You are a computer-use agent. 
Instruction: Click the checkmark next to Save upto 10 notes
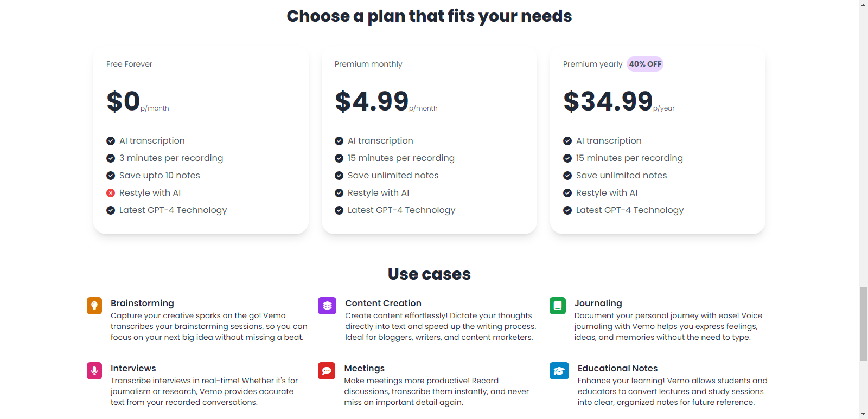[111, 176]
